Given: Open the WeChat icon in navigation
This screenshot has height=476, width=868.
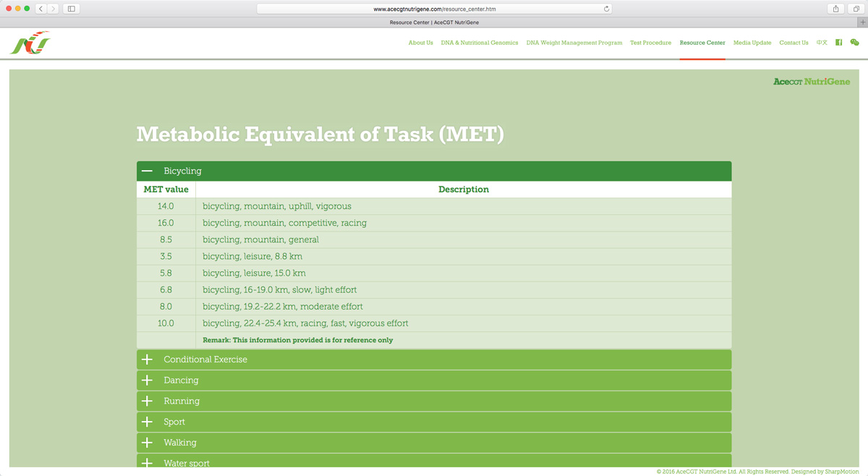Looking at the screenshot, I should click(x=854, y=43).
